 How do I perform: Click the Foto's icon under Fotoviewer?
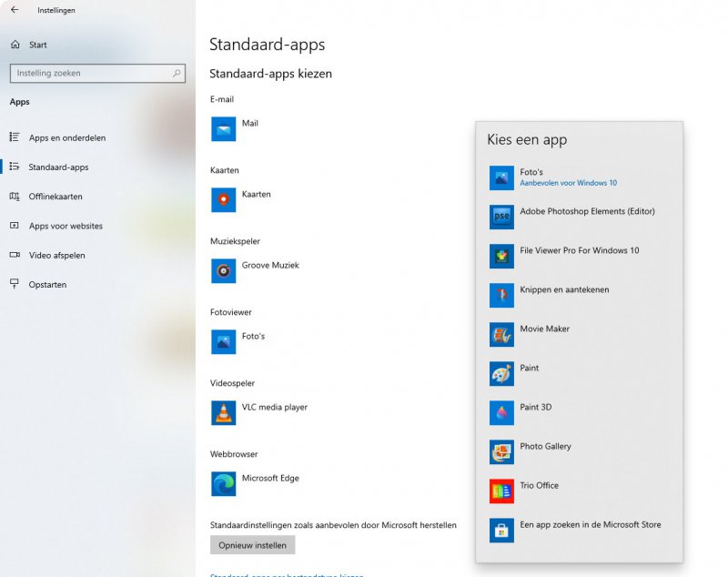223,342
